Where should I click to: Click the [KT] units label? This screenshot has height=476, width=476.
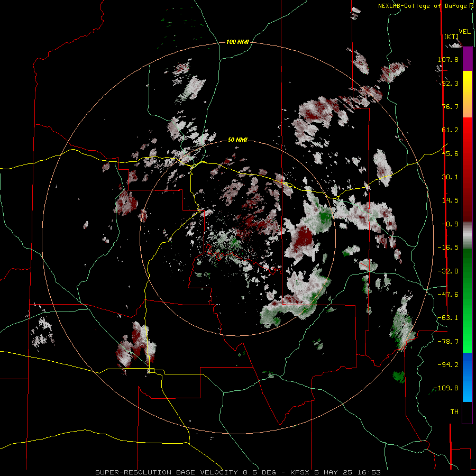[x=452, y=36]
